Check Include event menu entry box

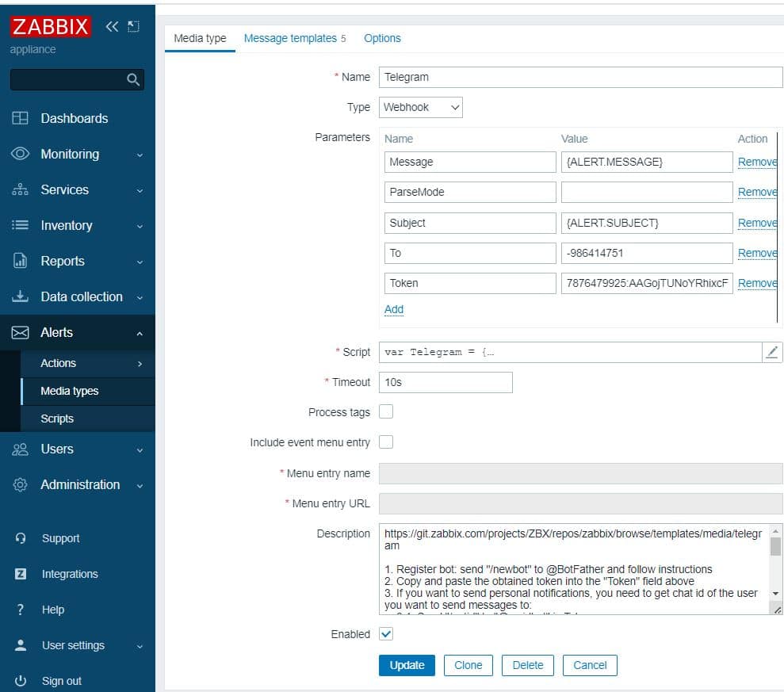pyautogui.click(x=386, y=442)
